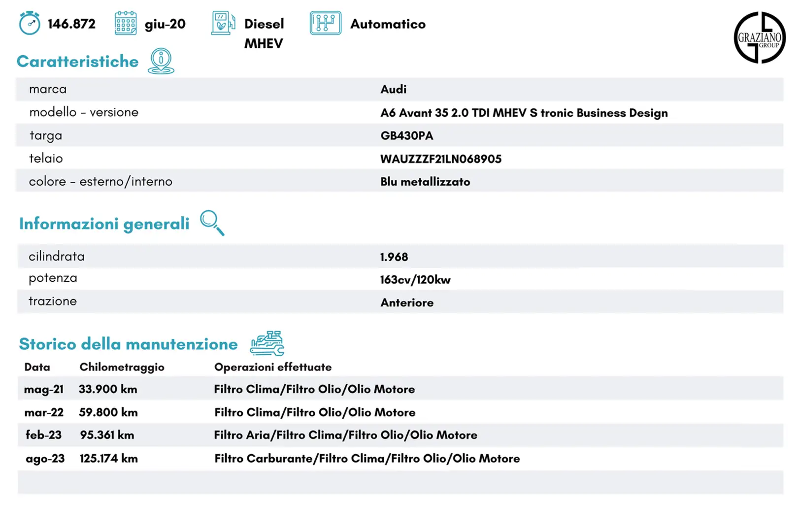Select the Caratteristiche heading
This screenshot has height=532, width=798.
point(77,61)
